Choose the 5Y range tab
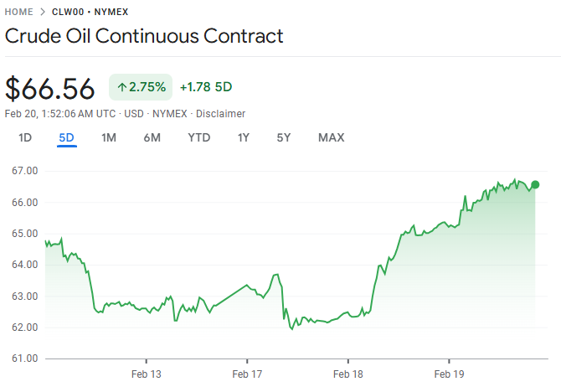Viewport: 561px width, 392px height. tap(284, 138)
